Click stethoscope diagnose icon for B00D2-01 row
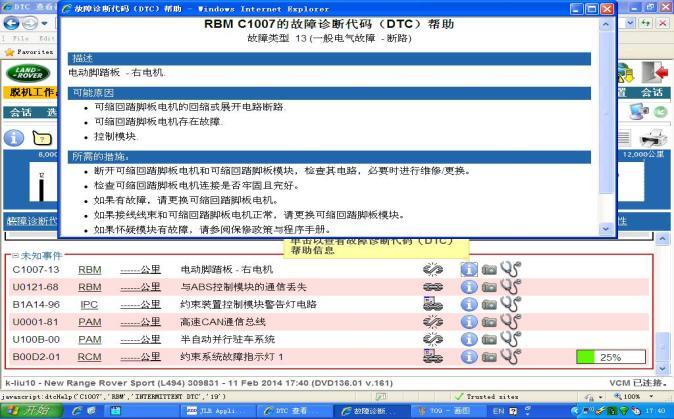 coord(510,356)
